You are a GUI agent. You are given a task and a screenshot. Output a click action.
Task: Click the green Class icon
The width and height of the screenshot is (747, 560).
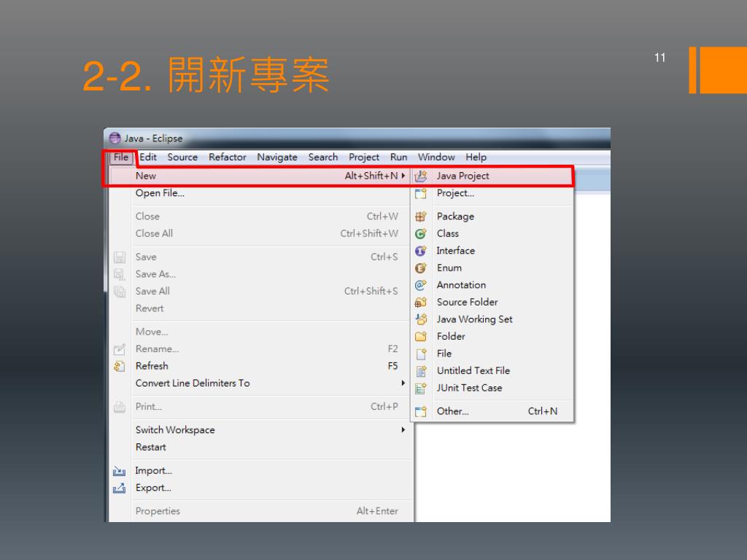[421, 234]
